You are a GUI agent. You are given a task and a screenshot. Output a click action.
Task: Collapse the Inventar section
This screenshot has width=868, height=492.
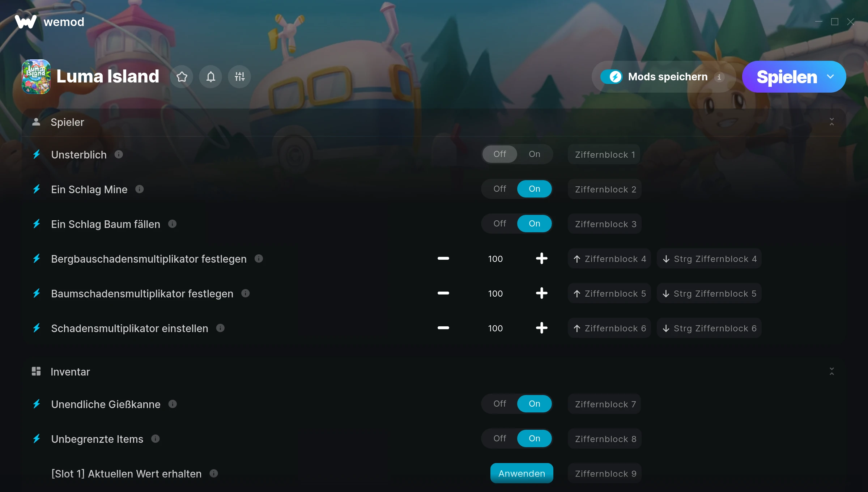pyautogui.click(x=831, y=372)
